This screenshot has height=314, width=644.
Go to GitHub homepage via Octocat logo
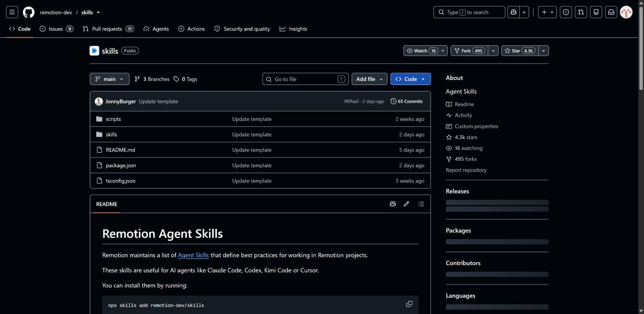[x=29, y=12]
